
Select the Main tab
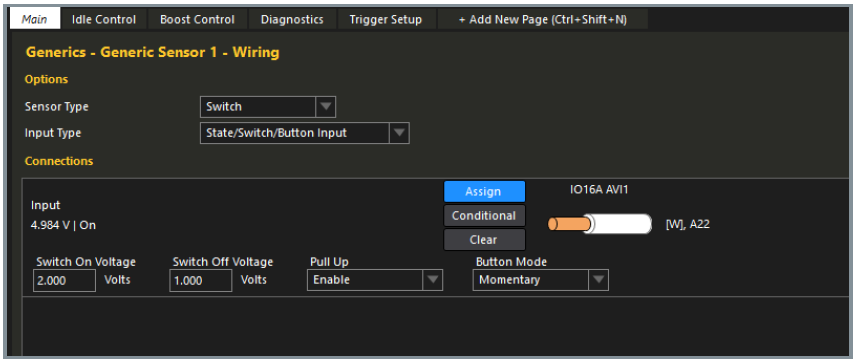pyautogui.click(x=36, y=20)
